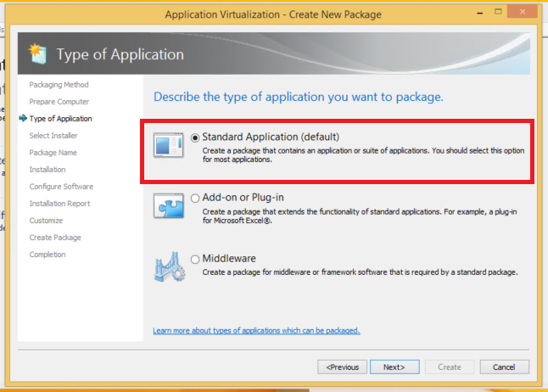Click the Add-on or Plug-in puzzle icon
Viewport: 548px width, 392px height.
click(168, 204)
